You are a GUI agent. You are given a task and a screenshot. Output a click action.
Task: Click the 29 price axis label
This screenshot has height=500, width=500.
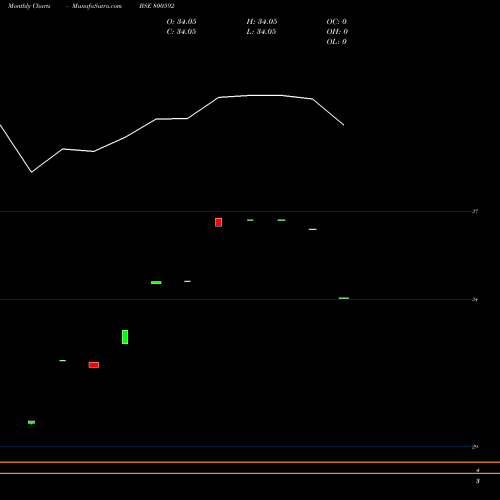pyautogui.click(x=475, y=447)
